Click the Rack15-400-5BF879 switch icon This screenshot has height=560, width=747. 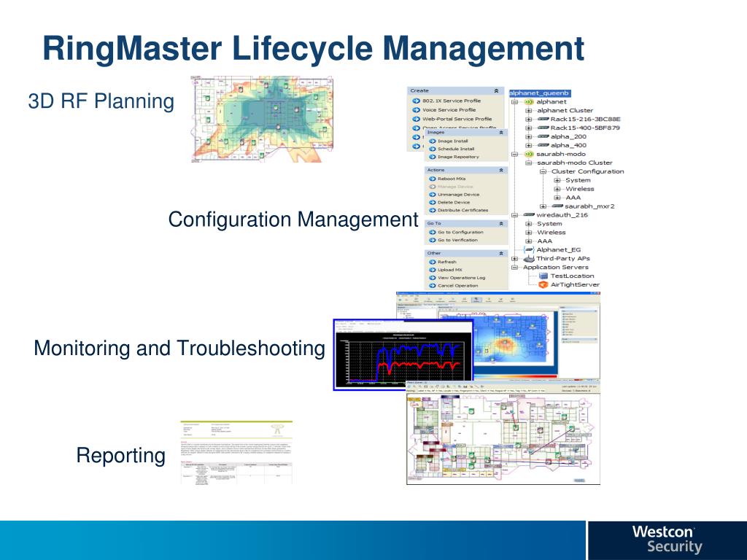(x=543, y=128)
